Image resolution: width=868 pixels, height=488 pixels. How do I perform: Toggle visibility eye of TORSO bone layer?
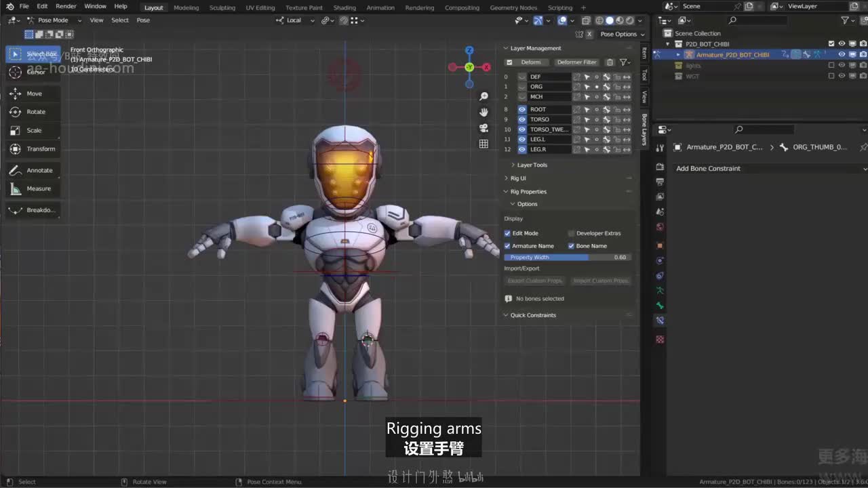point(522,119)
